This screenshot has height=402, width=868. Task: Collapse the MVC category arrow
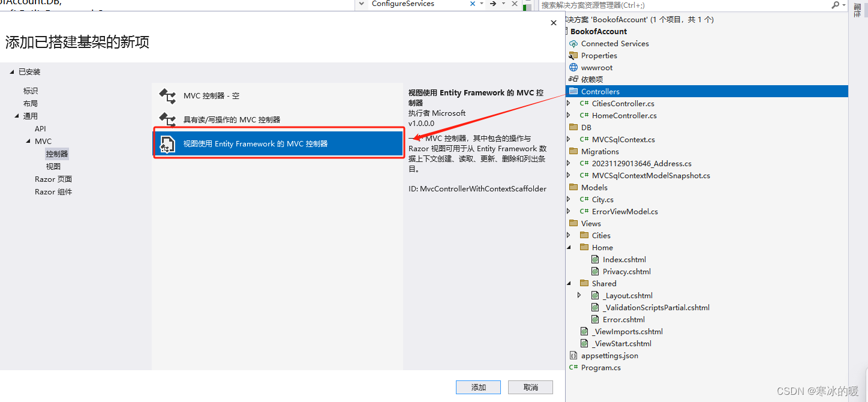coord(28,142)
